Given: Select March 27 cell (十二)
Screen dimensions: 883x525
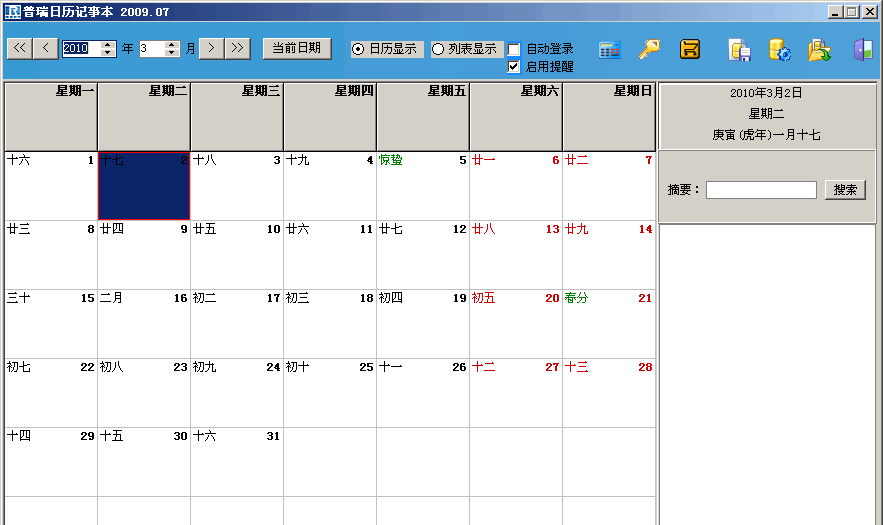Looking at the screenshot, I should tap(516, 393).
